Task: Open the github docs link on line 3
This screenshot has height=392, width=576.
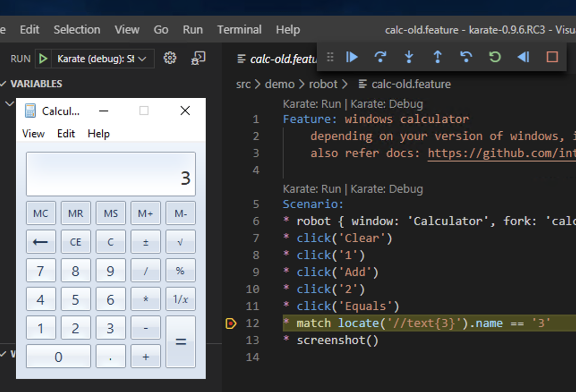Action: point(501,153)
